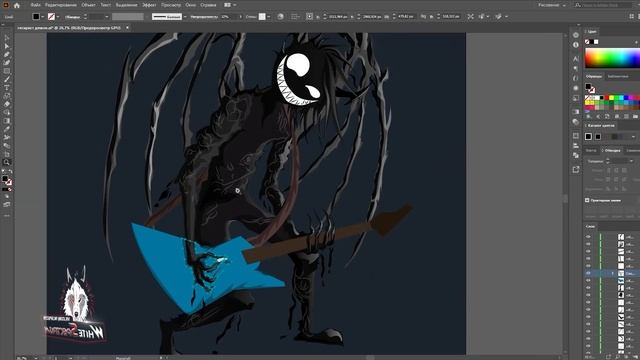Image resolution: width=640 pixels, height=360 pixels.
Task: Click the grid view icon at far right of the control bar
Action: tap(631, 17)
